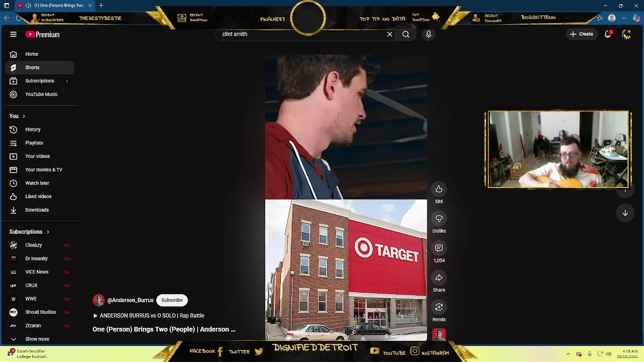Click the Short title text
This screenshot has width=644, height=362.
point(164,329)
